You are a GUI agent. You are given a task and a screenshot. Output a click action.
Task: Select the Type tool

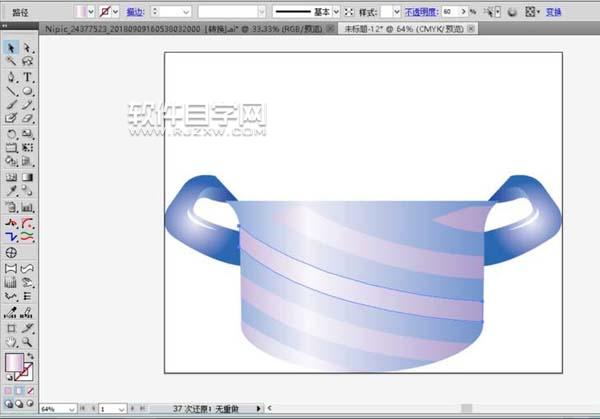[28, 76]
